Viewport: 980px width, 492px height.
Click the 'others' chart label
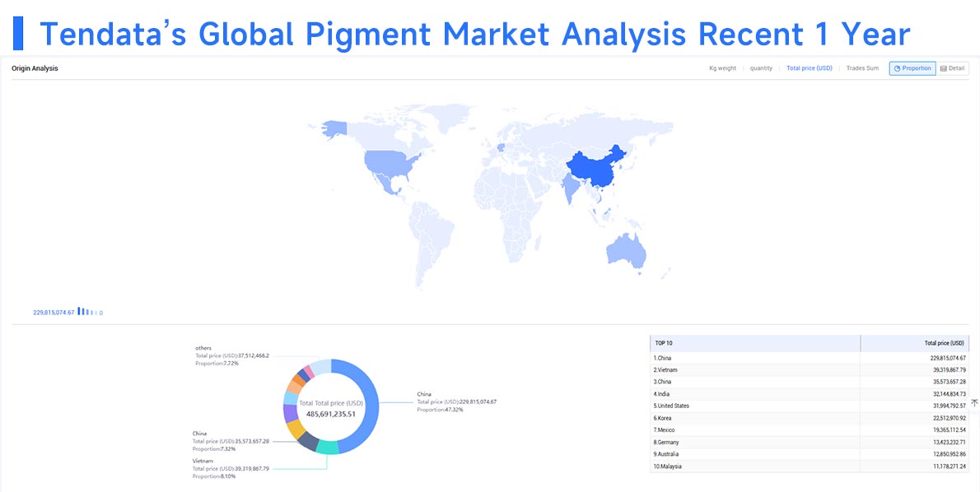point(203,348)
